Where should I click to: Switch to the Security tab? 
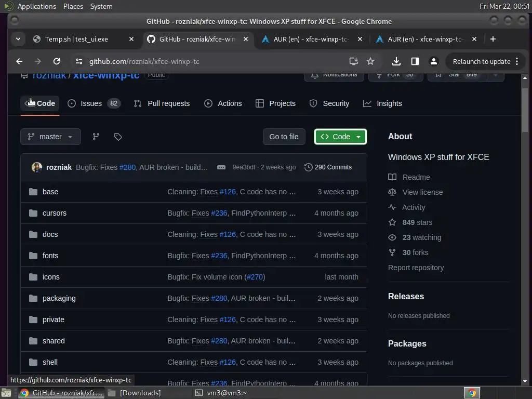click(x=329, y=103)
